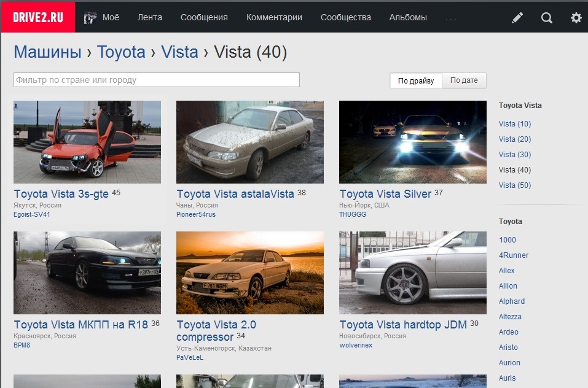Click the country or city filter field
This screenshot has height=388, width=588.
pyautogui.click(x=156, y=80)
